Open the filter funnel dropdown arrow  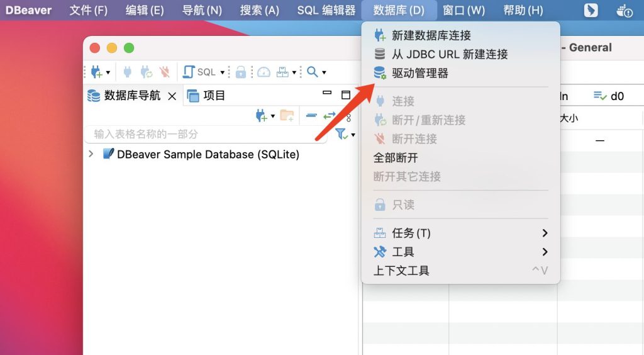pos(353,135)
